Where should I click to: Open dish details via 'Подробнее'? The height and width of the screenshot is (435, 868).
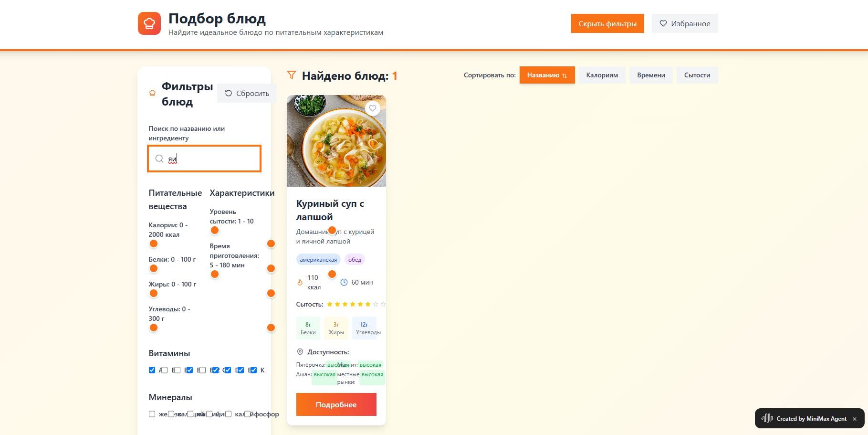pyautogui.click(x=336, y=404)
